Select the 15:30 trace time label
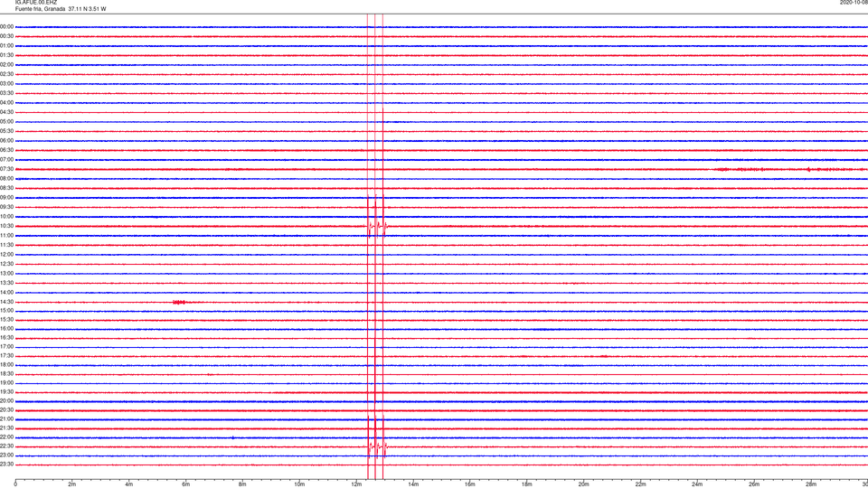Viewport: 868px width, 488px height. click(x=6, y=320)
